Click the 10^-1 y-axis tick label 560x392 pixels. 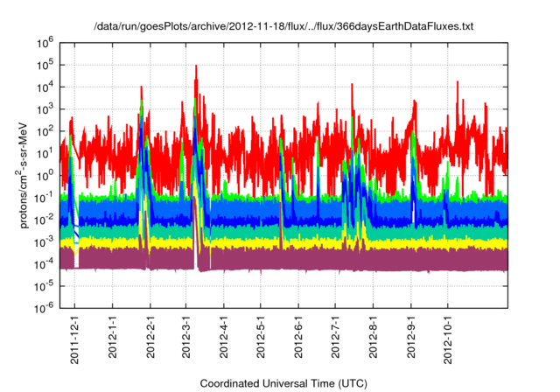(x=43, y=198)
